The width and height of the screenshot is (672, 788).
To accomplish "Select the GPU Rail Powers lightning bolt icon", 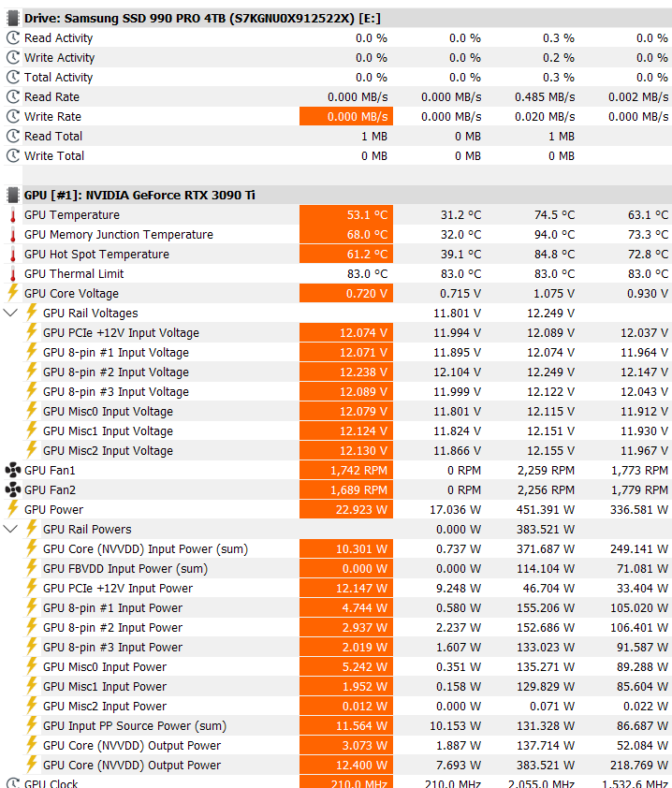I will coord(32,529).
